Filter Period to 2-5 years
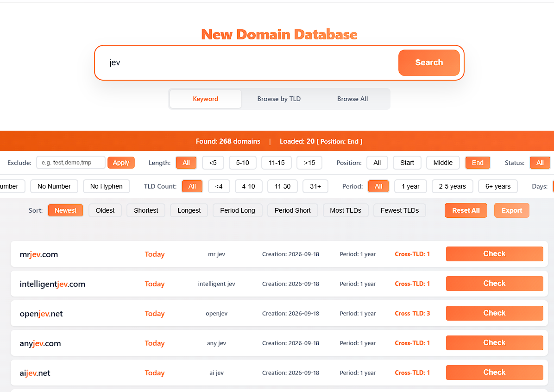 [452, 186]
